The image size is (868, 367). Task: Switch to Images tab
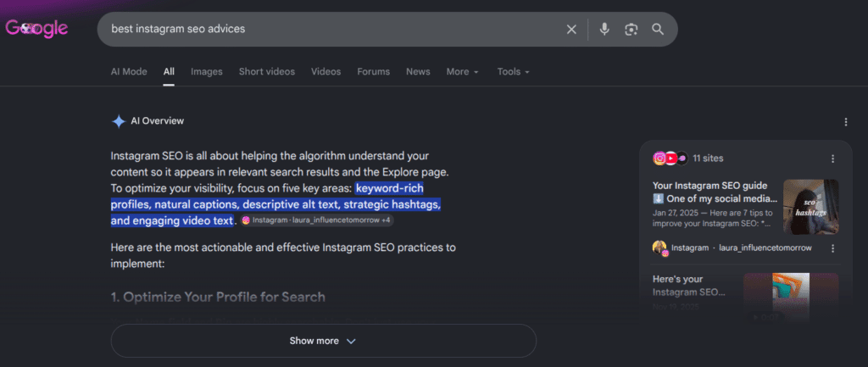(x=207, y=71)
